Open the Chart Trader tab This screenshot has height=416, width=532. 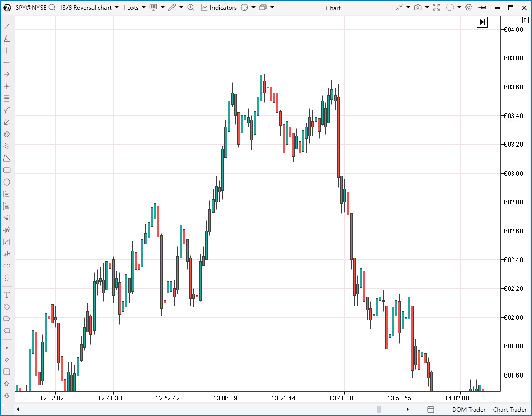pos(509,410)
